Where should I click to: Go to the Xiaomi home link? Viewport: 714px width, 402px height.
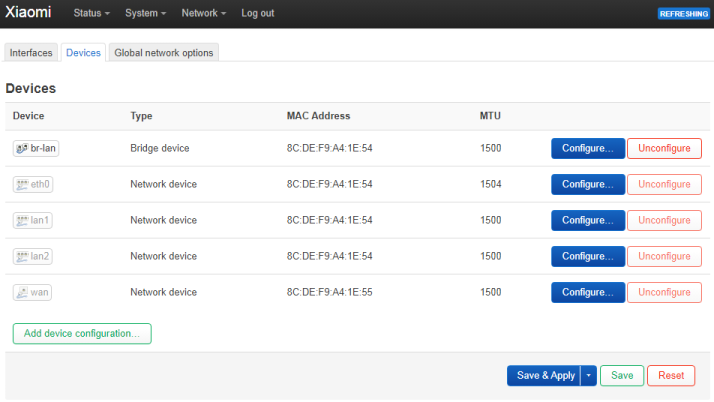pos(28,13)
